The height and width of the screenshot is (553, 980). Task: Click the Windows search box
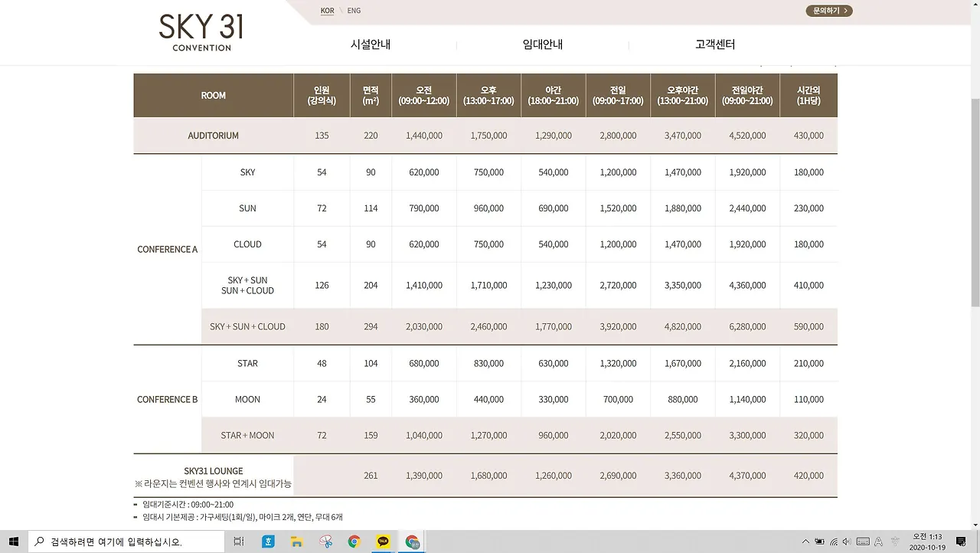127,542
